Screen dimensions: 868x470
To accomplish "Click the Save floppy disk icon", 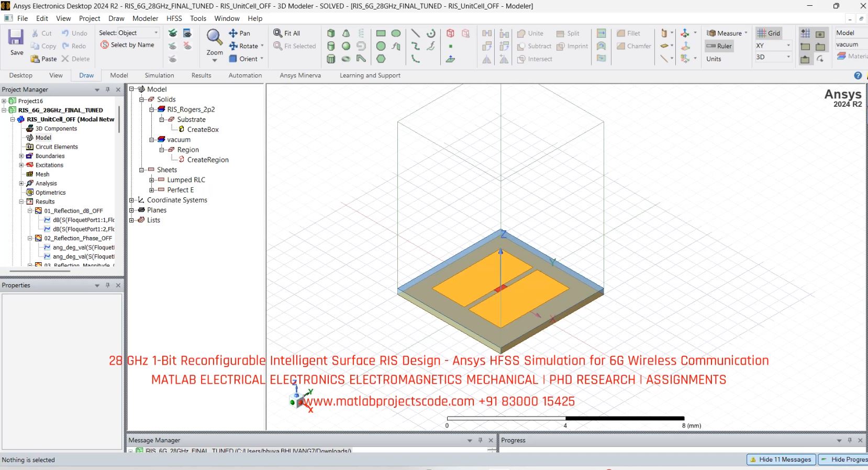I will tap(16, 37).
